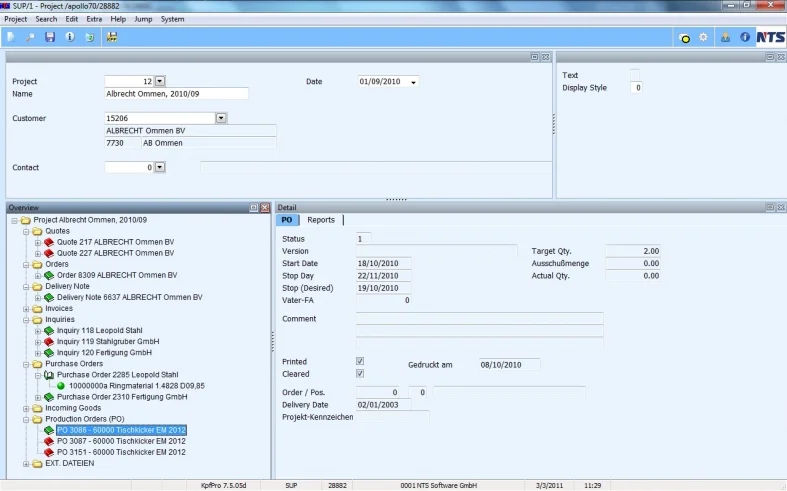Click the settings gear icon in toolbar
This screenshot has height=491, width=787.
[x=703, y=37]
